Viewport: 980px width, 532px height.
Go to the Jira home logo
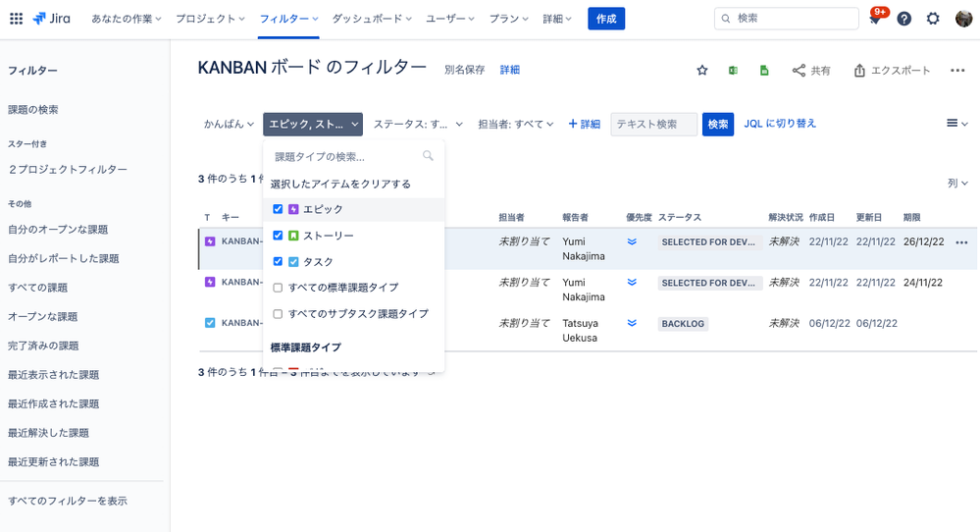click(x=52, y=19)
